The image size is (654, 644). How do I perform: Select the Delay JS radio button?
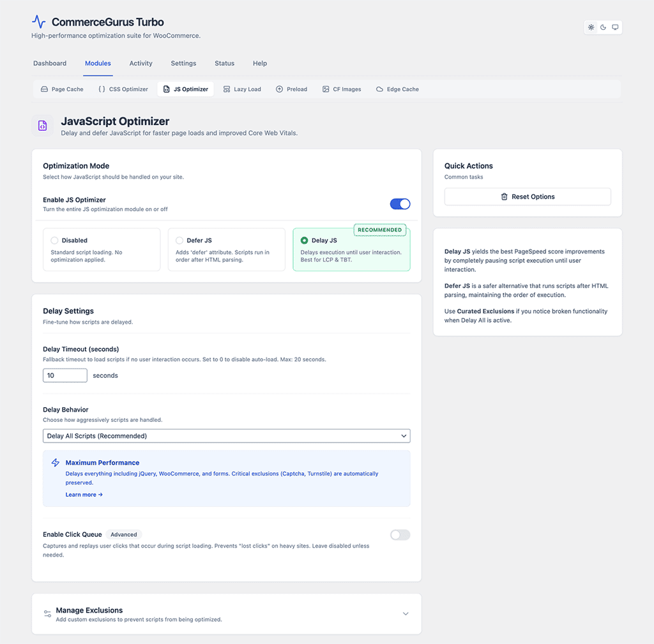coord(304,241)
